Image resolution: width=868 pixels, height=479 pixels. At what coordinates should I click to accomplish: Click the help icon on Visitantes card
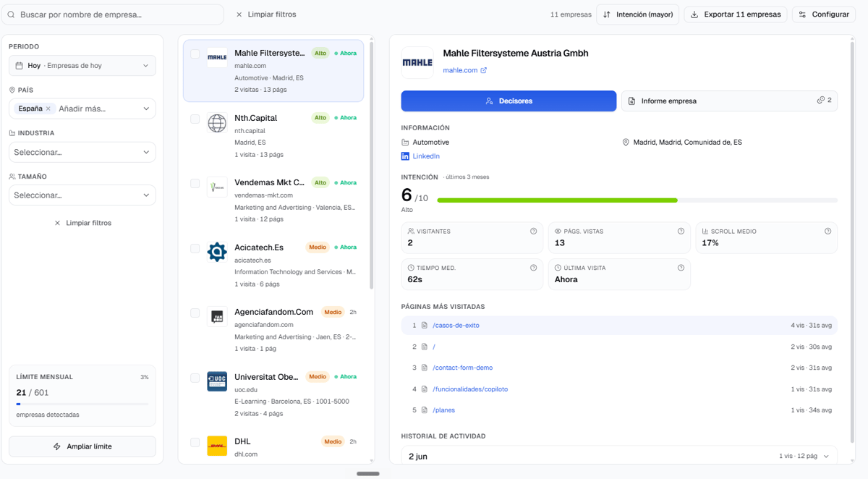pos(534,232)
